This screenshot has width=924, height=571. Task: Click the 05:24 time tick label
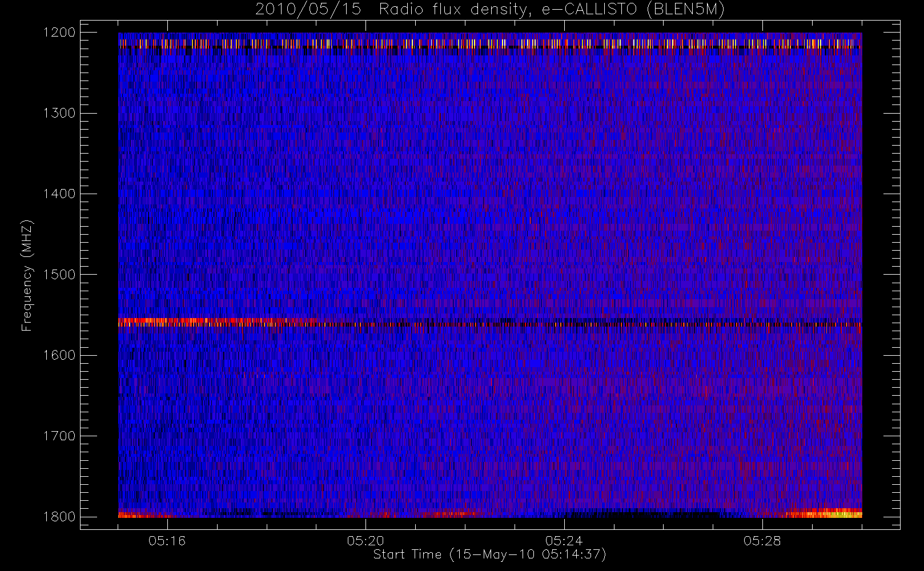click(564, 541)
